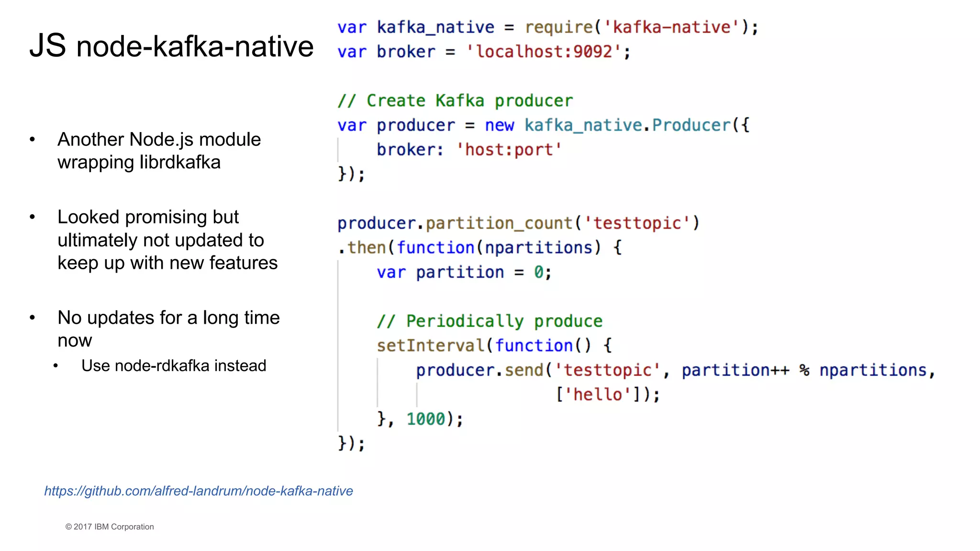Open the node-kafka-native GitHub link
Screen dimensions: 980x551
[199, 491]
